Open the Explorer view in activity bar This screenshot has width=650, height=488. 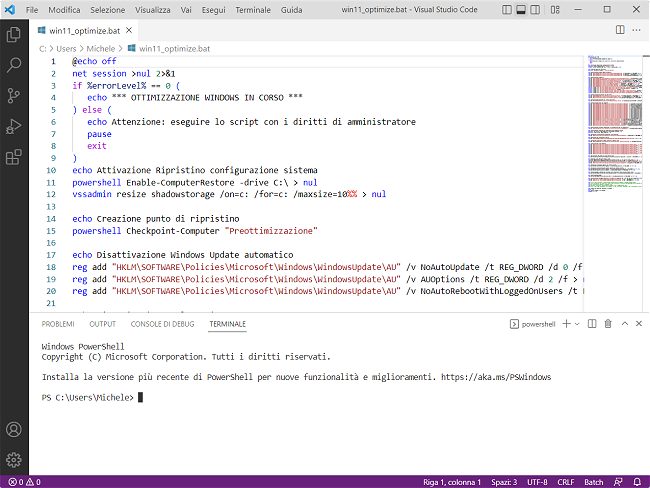point(14,34)
